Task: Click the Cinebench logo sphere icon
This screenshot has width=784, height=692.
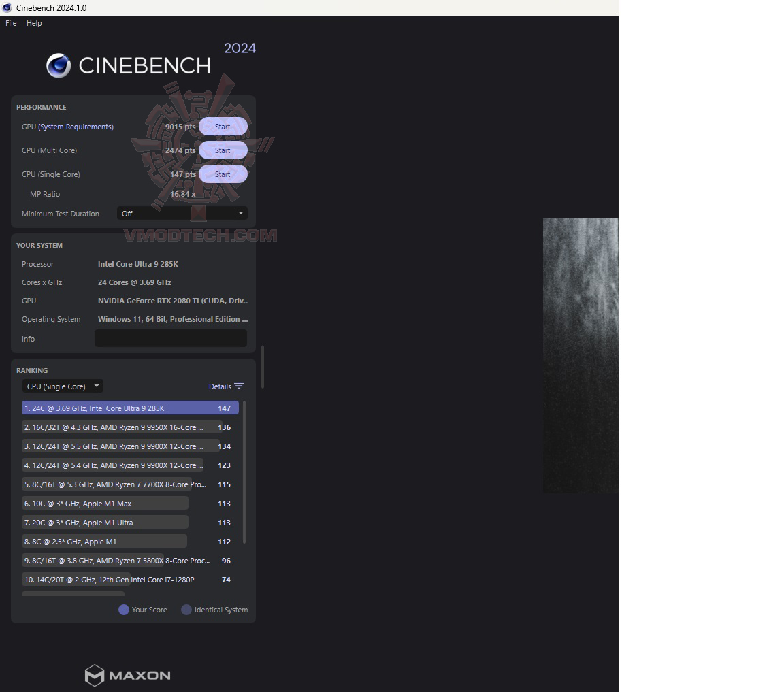Action: (x=59, y=65)
